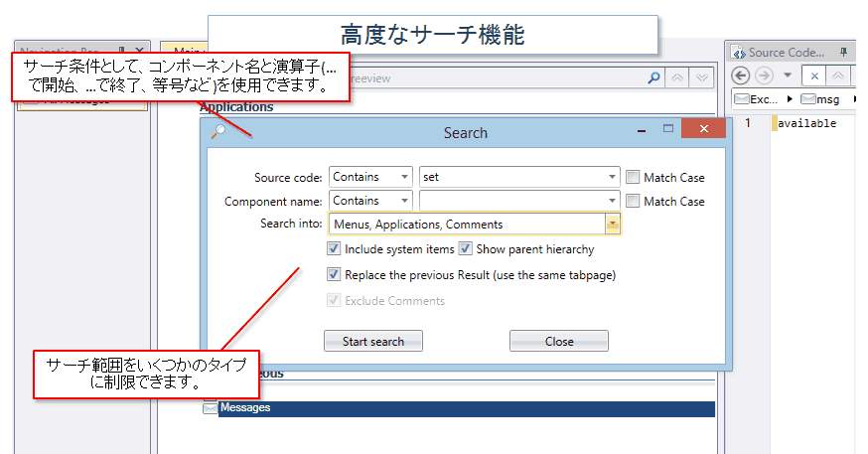
Task: Click the Exc... breadcrumb envelope icon
Action: [x=740, y=99]
